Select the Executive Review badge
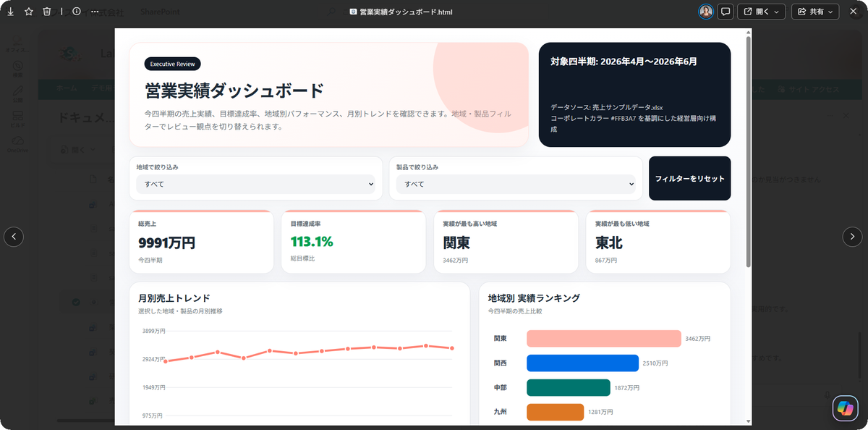868x430 pixels. click(x=172, y=64)
